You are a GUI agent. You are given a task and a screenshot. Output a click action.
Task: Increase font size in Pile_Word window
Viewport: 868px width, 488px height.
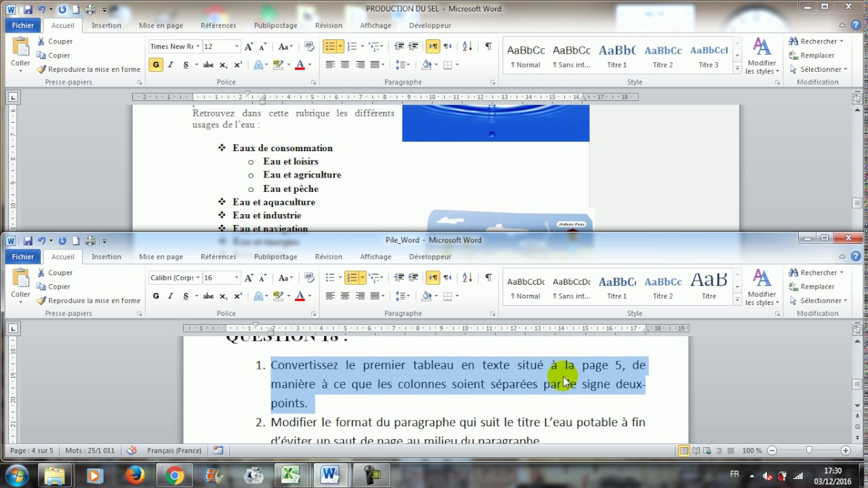tap(249, 278)
